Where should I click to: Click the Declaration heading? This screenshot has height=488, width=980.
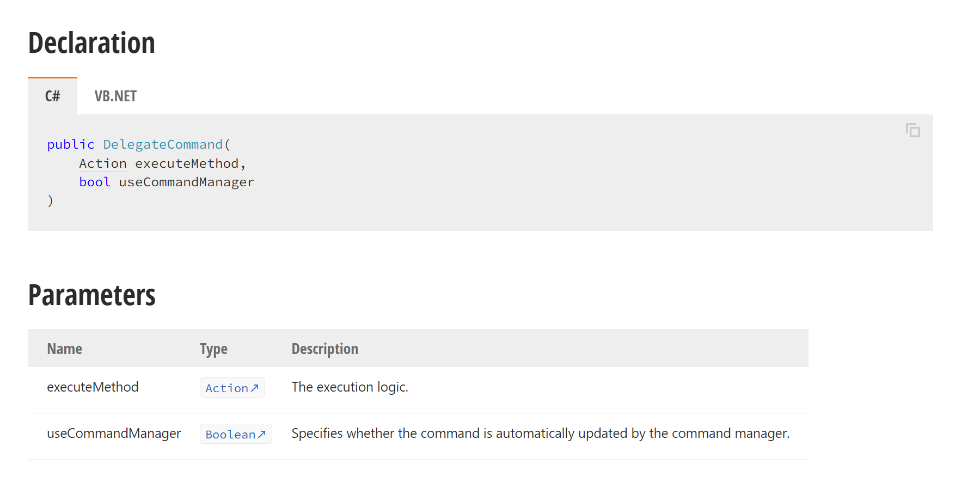(91, 43)
